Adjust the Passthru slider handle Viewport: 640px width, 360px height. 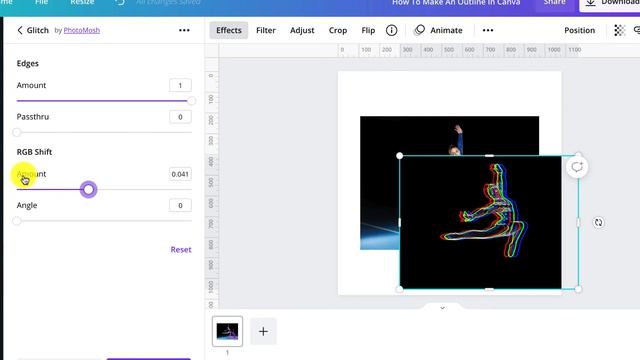tap(17, 132)
